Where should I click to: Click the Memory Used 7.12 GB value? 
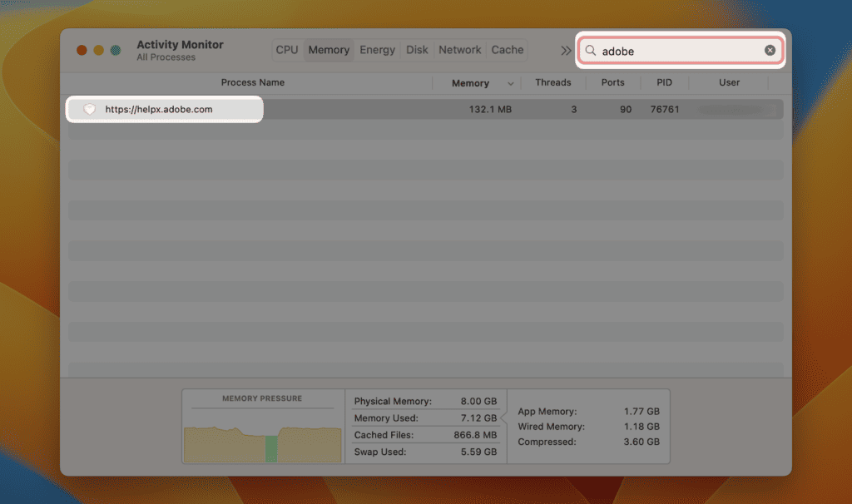[478, 418]
